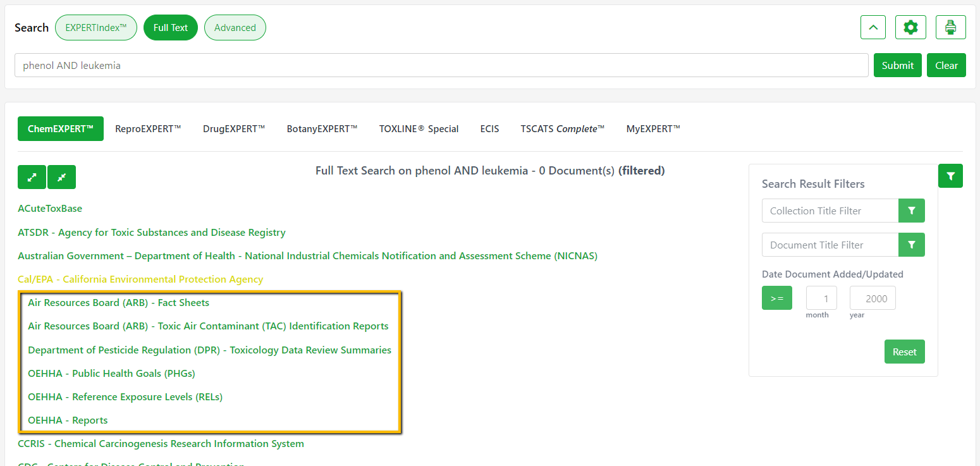The height and width of the screenshot is (466, 980).
Task: Click the settings gear icon
Action: (910, 27)
